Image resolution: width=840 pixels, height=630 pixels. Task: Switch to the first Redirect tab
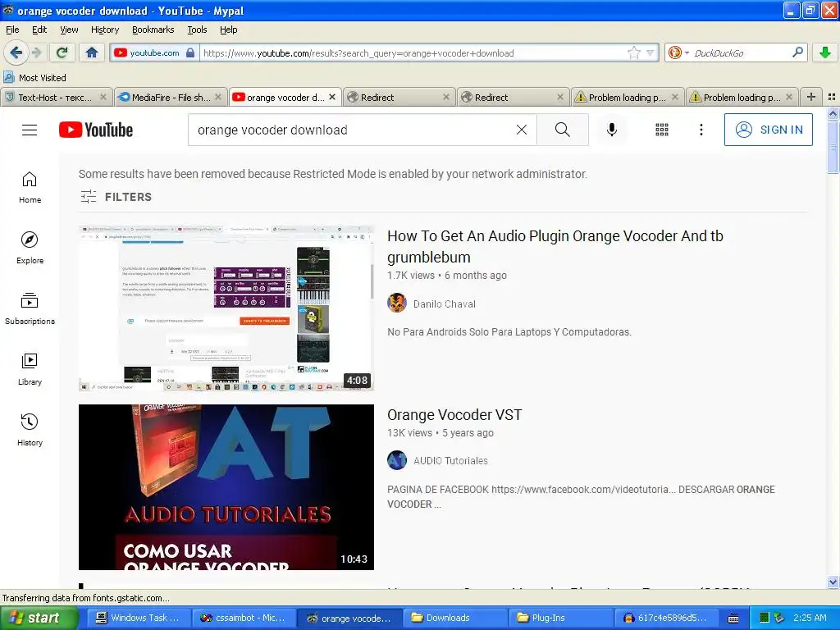(x=394, y=97)
